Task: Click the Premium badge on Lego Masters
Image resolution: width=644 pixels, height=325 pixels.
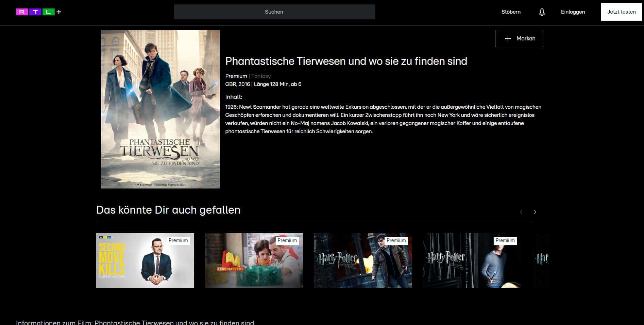Action: (x=287, y=241)
